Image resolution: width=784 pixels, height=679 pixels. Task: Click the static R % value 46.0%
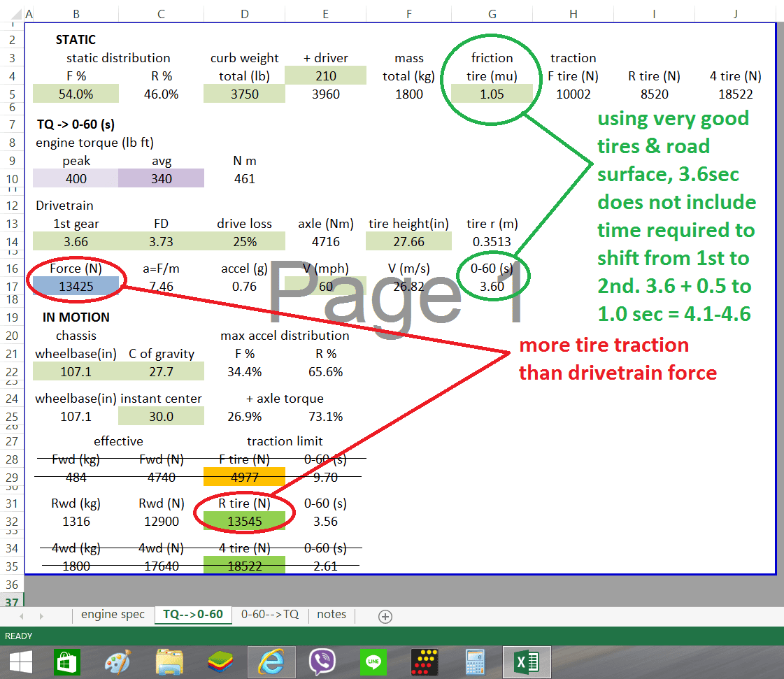tap(162, 94)
